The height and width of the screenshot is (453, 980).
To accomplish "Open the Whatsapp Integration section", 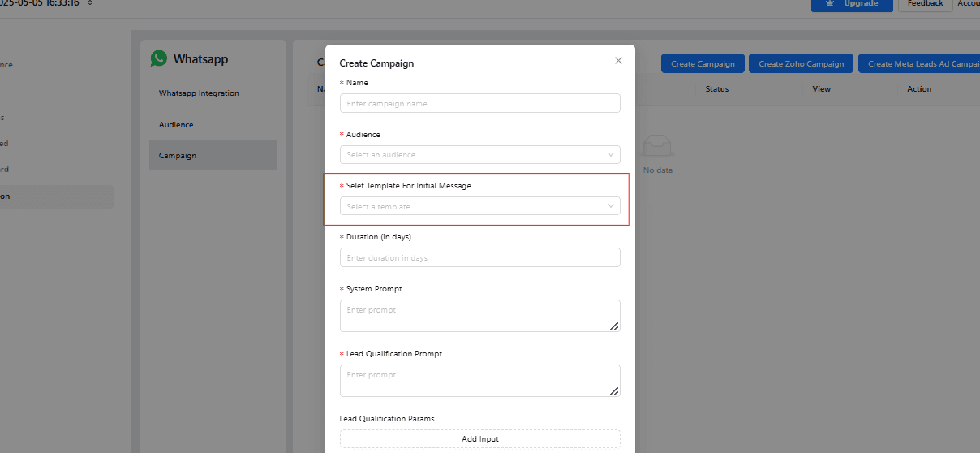I will 199,93.
